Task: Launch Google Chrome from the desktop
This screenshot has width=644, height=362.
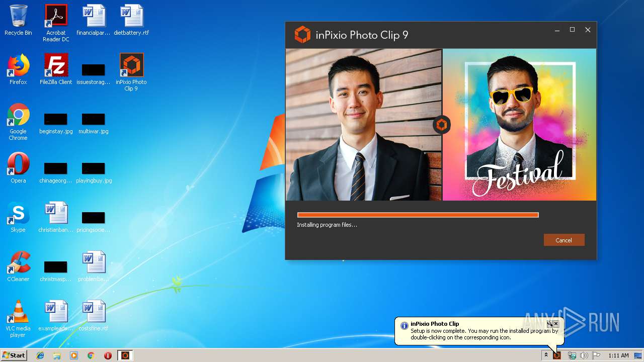Action: tap(18, 122)
